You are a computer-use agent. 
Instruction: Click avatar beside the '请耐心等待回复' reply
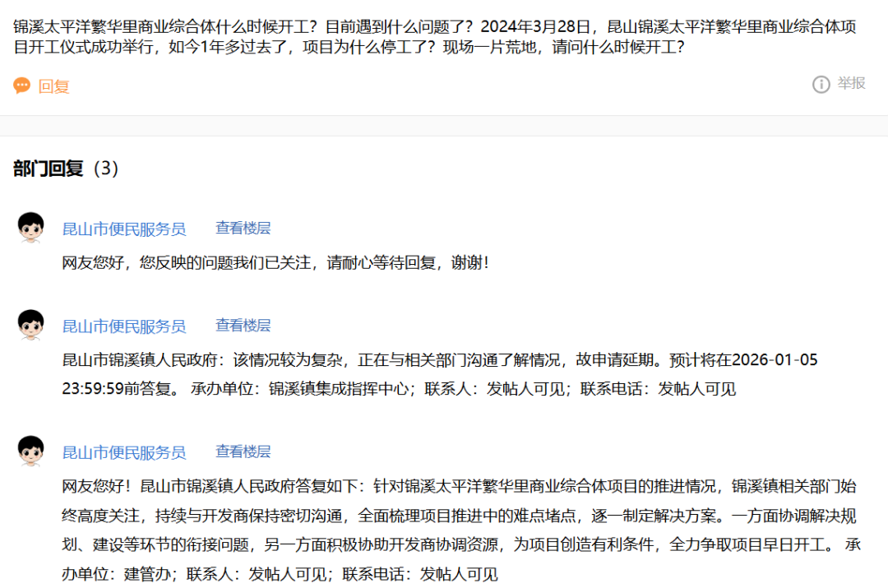point(30,228)
